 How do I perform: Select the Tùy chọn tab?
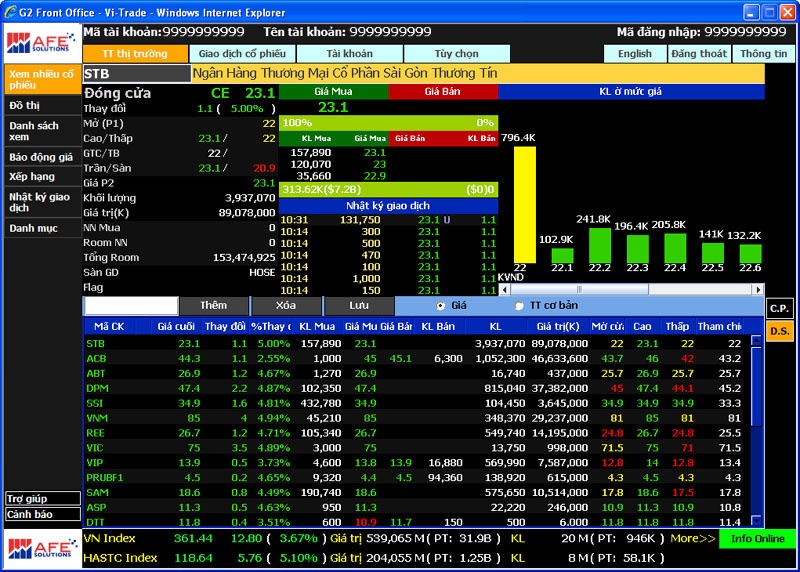457,54
